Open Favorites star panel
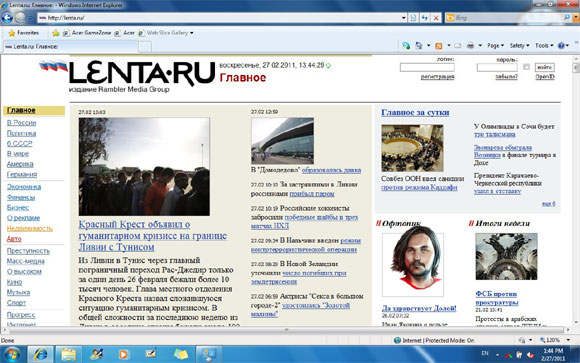 (x=23, y=33)
